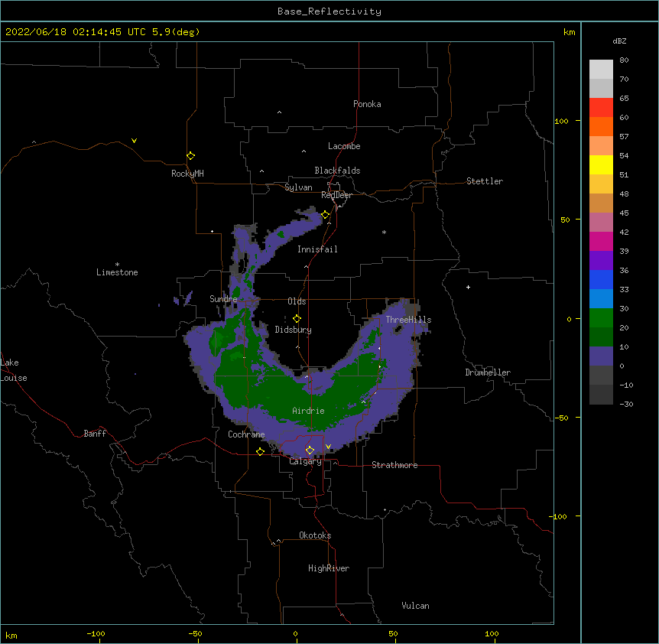Click the magenta 42-39 dBZ legend swatch

point(601,241)
